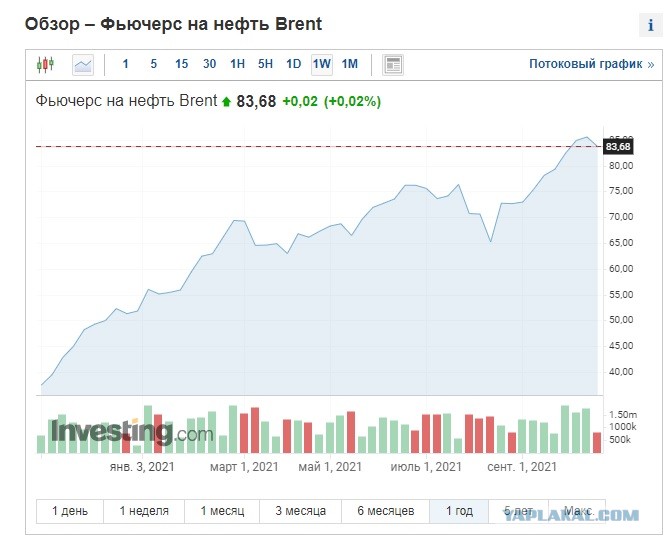This screenshot has height=545, width=665.
Task: Switch to the 5 лет range
Action: [x=519, y=511]
